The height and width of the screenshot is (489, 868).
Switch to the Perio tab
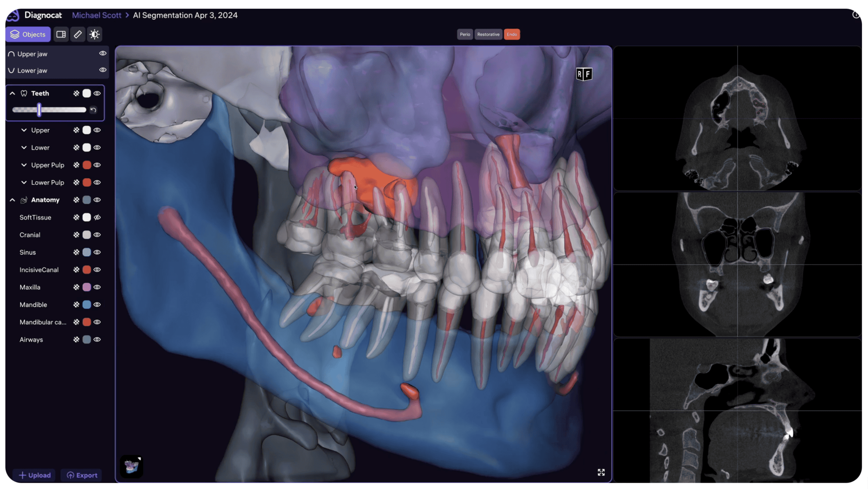[465, 34]
